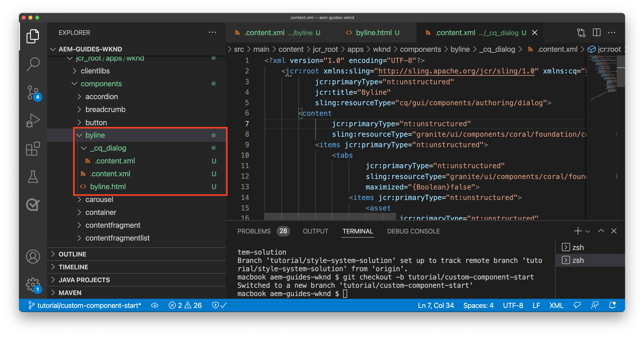Click the tutorial/custom-component-start branch name
Image resolution: width=644 pixels, height=337 pixels.
pyautogui.click(x=89, y=305)
